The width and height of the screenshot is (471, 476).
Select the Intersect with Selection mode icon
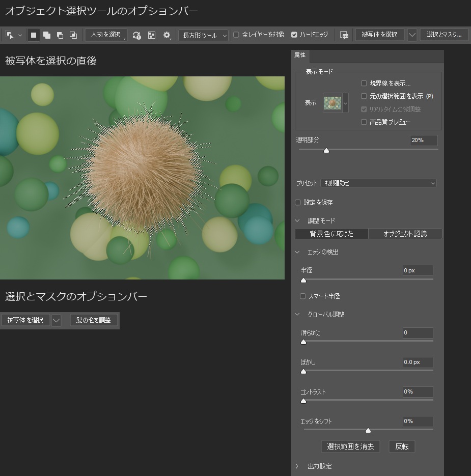pyautogui.click(x=73, y=35)
